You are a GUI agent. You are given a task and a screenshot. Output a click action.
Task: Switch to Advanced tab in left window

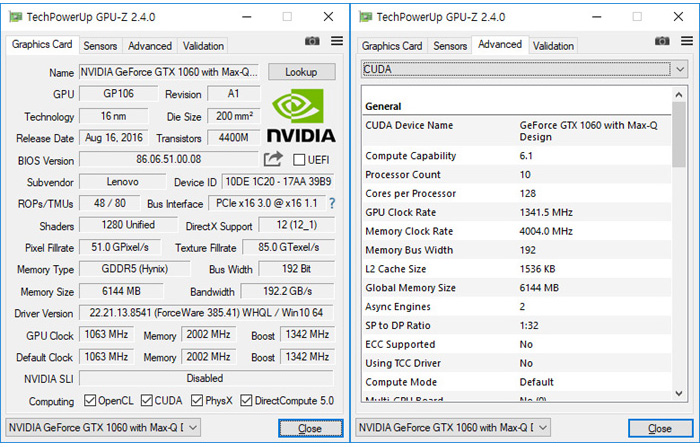(150, 46)
